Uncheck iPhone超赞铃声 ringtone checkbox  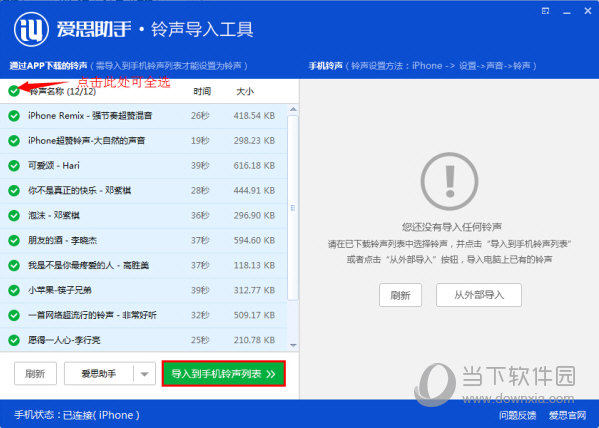point(14,141)
